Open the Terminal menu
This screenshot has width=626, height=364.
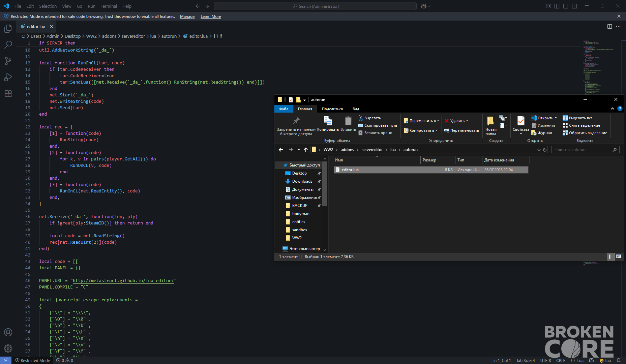pyautogui.click(x=109, y=6)
